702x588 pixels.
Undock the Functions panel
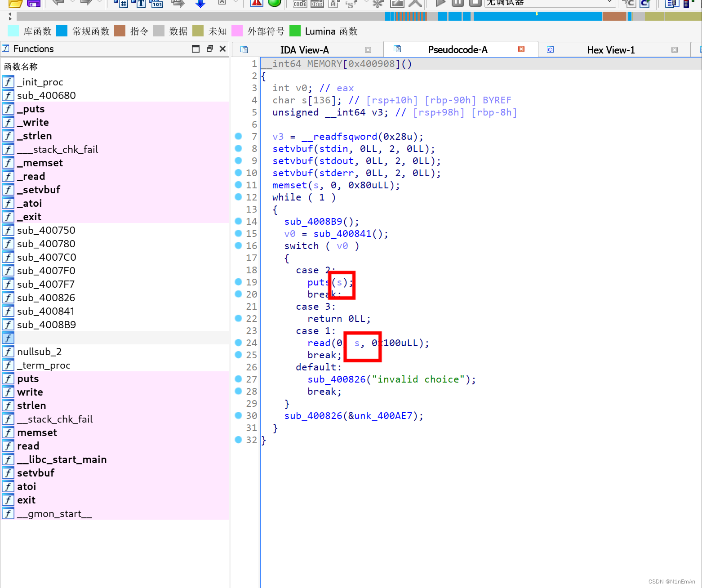click(209, 49)
